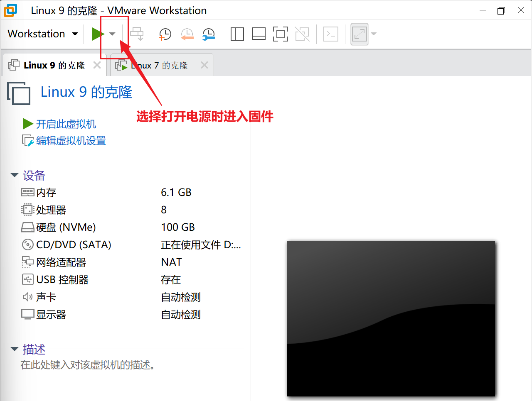Click the CPU icon beside 处理器

27,210
